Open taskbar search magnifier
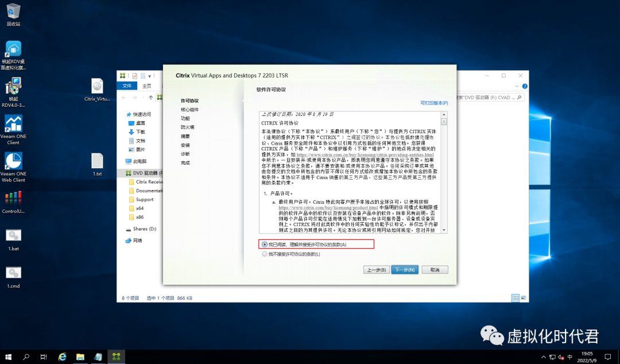Viewport: 620px width, 364px height. (26, 357)
